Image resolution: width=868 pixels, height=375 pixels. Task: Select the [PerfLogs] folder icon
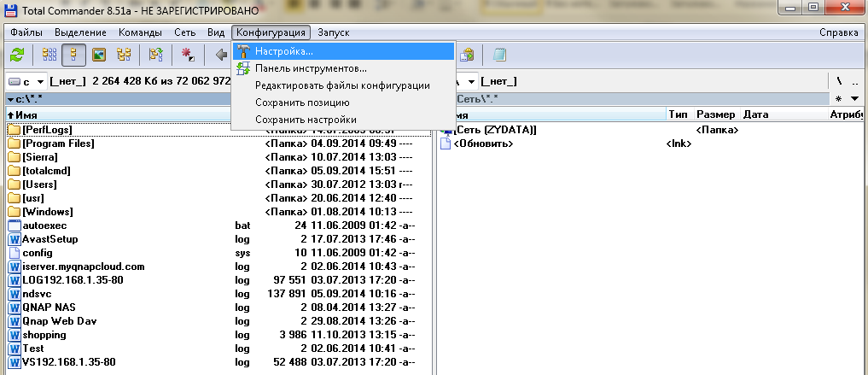point(15,130)
